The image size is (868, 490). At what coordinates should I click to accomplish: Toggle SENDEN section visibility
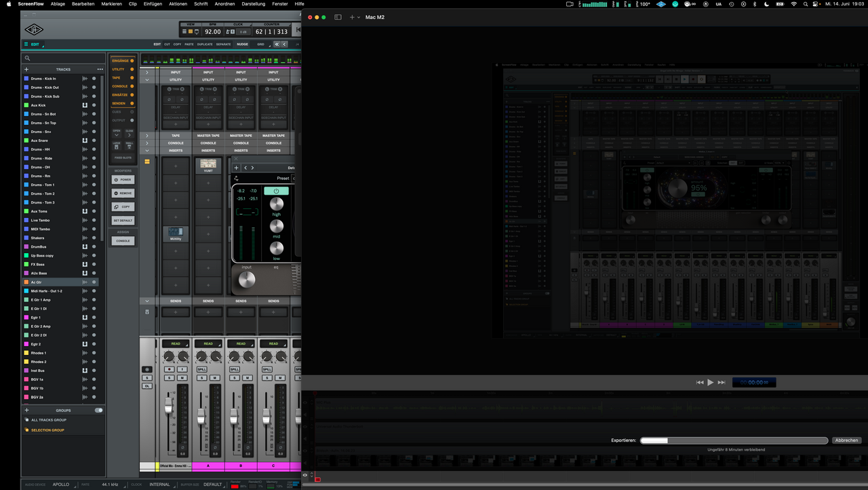(132, 103)
